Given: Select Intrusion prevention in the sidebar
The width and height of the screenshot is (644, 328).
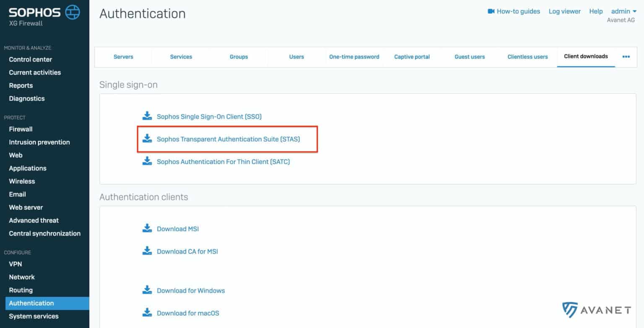Looking at the screenshot, I should (39, 142).
